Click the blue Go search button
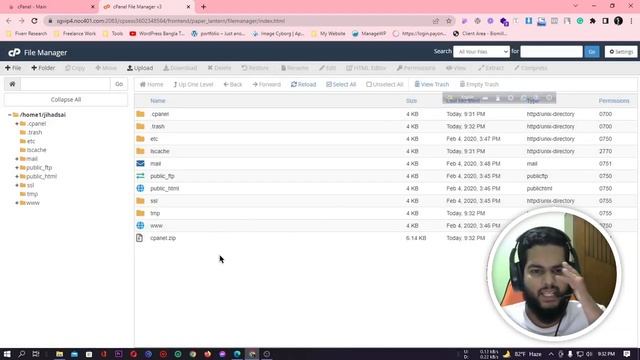Screen dimensions: 640x360 [592, 51]
